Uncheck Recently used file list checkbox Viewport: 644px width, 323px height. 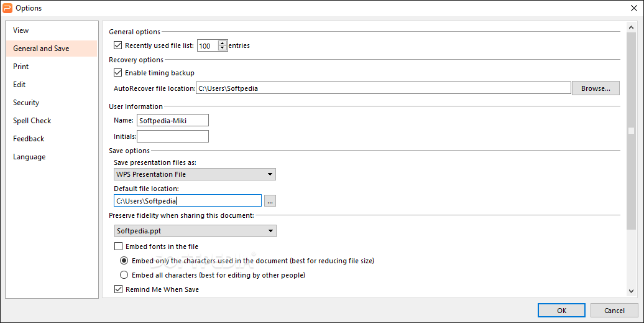(x=118, y=45)
